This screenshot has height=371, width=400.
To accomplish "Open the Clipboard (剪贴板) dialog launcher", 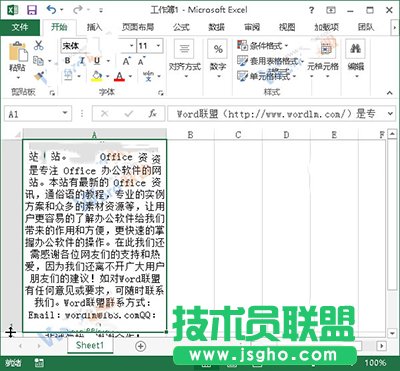I will click(52, 93).
